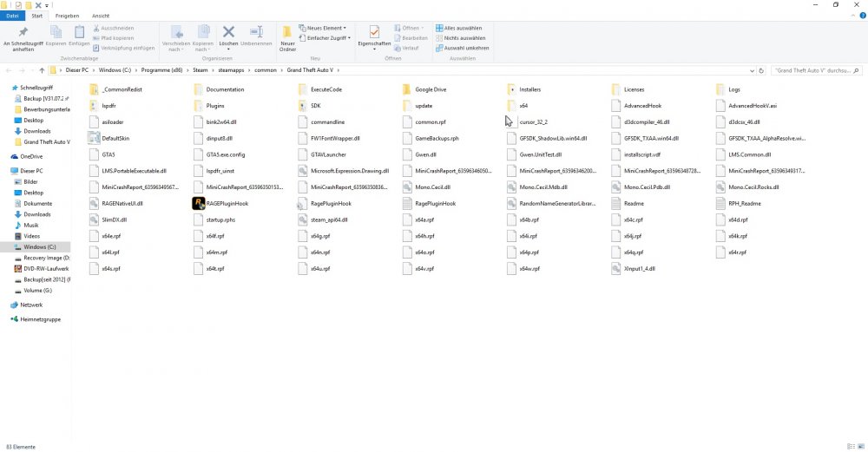
Task: Click the Grand Theft Auto V search field
Action: [815, 71]
